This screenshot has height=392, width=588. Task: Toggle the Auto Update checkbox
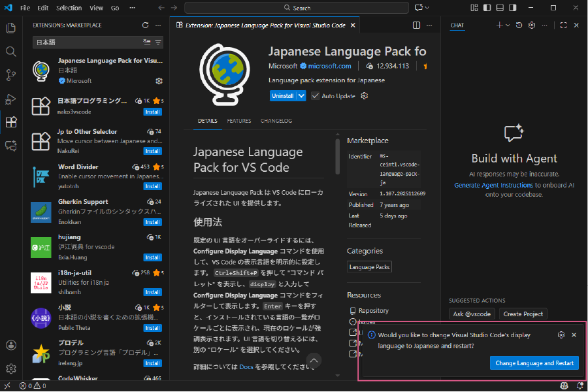(316, 96)
